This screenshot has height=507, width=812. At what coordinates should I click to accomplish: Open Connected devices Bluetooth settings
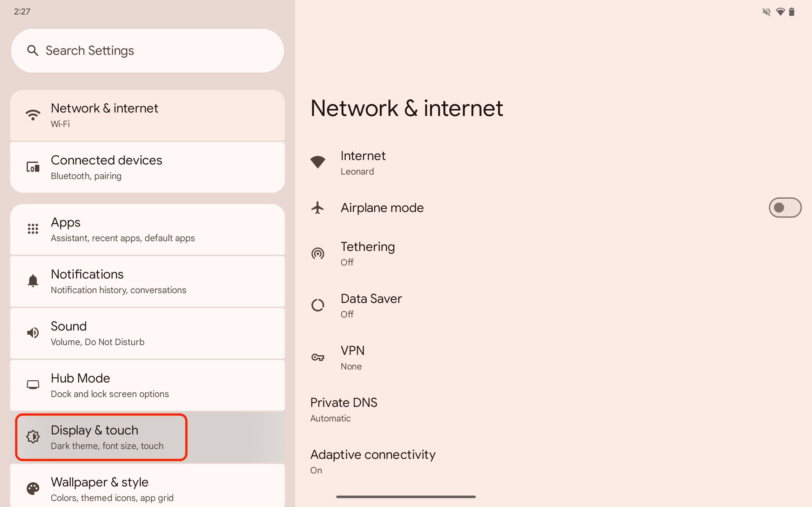148,166
